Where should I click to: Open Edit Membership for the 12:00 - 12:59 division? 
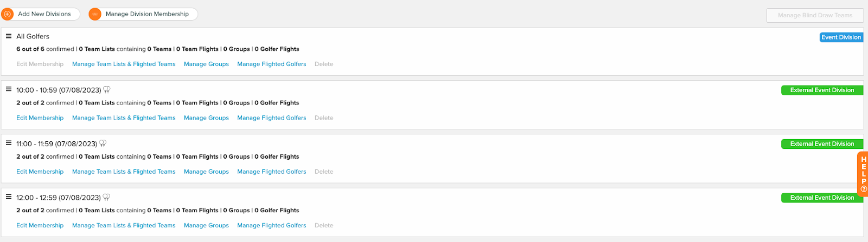40,225
